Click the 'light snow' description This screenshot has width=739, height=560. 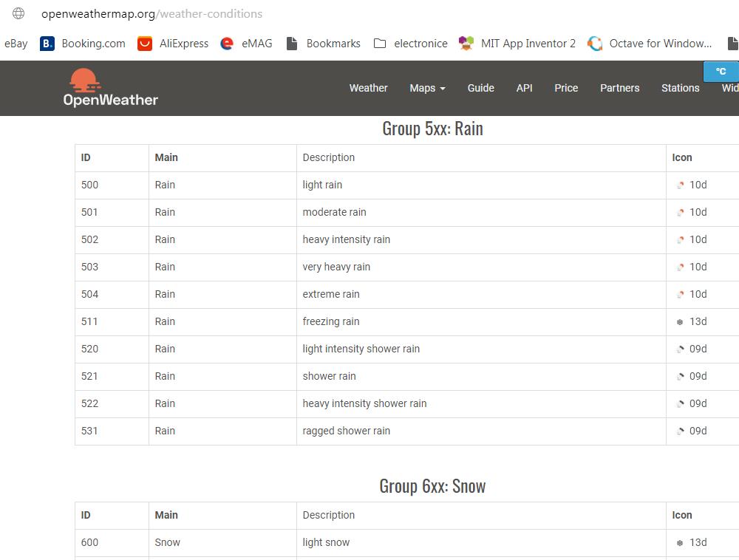point(326,542)
